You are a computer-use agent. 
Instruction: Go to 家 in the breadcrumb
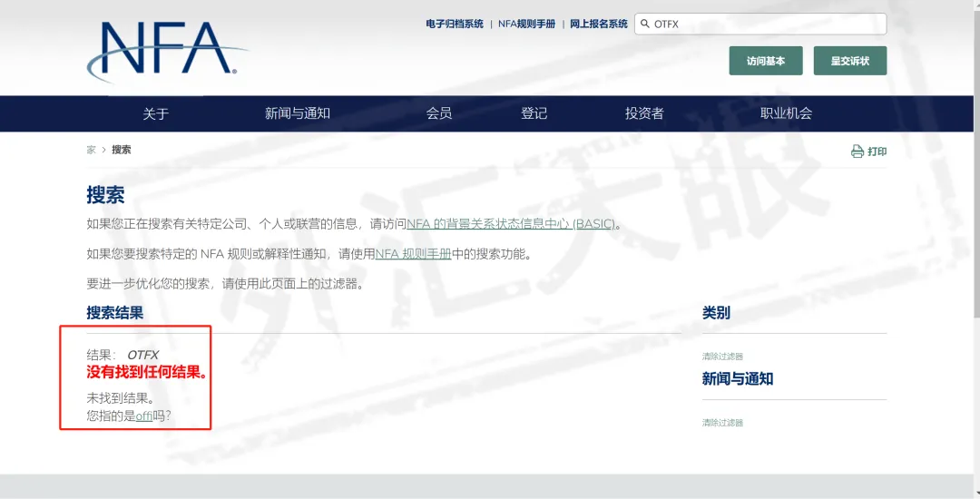(x=92, y=150)
